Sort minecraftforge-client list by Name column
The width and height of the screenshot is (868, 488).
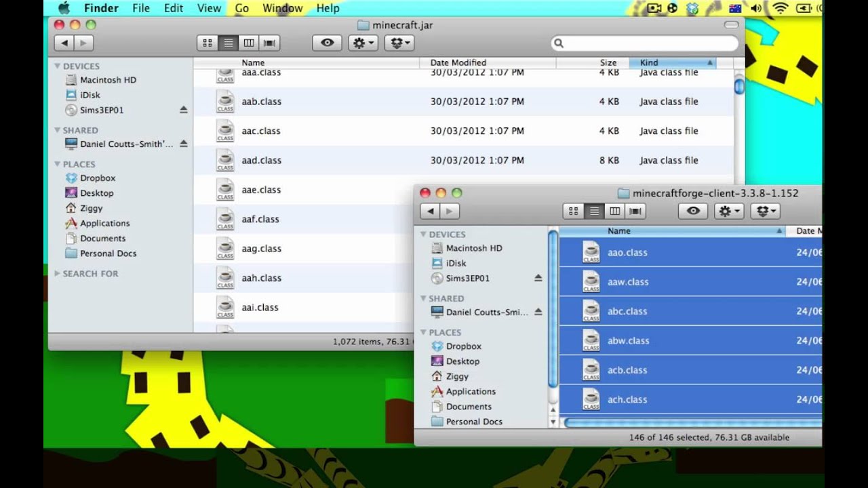tap(673, 231)
